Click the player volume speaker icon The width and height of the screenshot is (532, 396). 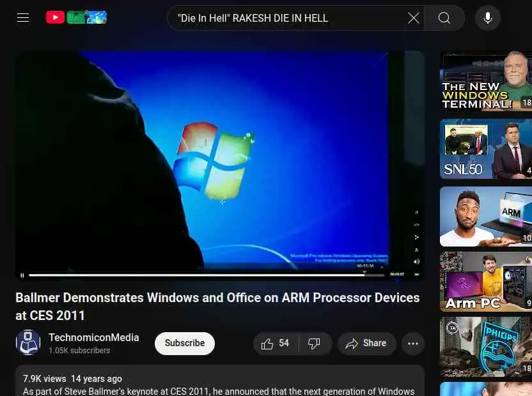click(417, 261)
